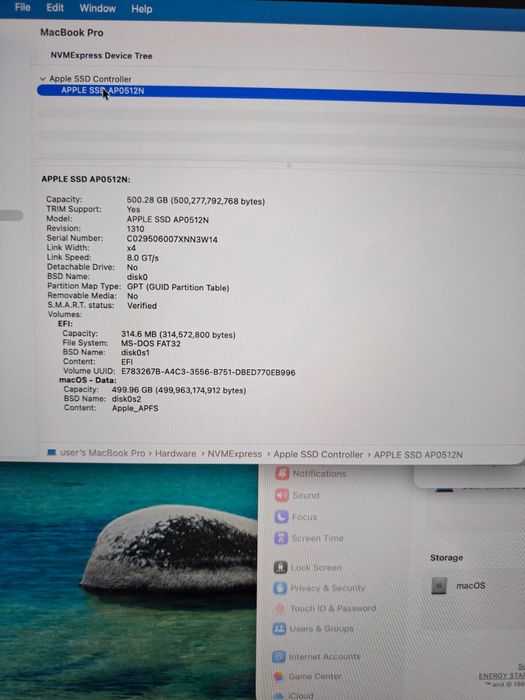The height and width of the screenshot is (700, 525).
Task: Open Touch ID & Password icon
Action: tap(279, 608)
